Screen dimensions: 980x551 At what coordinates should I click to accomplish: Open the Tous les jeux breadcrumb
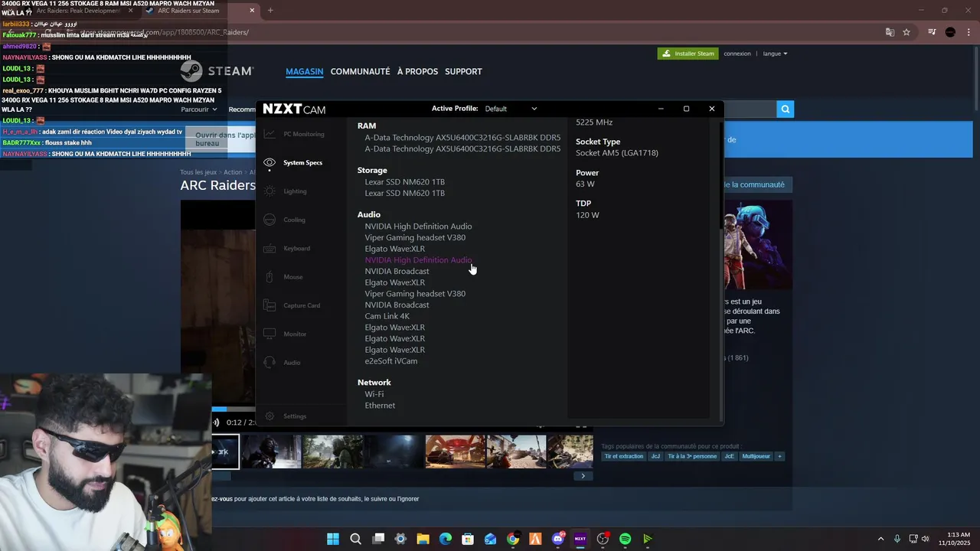[x=198, y=172]
